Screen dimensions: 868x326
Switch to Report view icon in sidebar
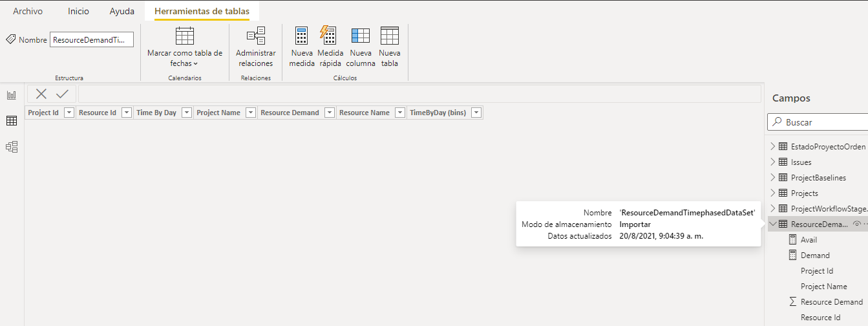pos(12,95)
